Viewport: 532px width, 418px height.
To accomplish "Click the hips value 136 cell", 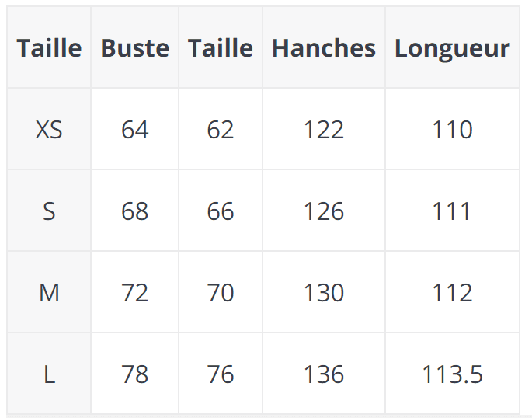I will pos(324,374).
